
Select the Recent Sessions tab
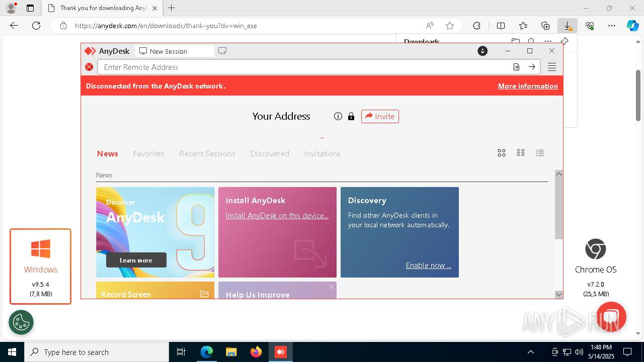click(x=207, y=153)
